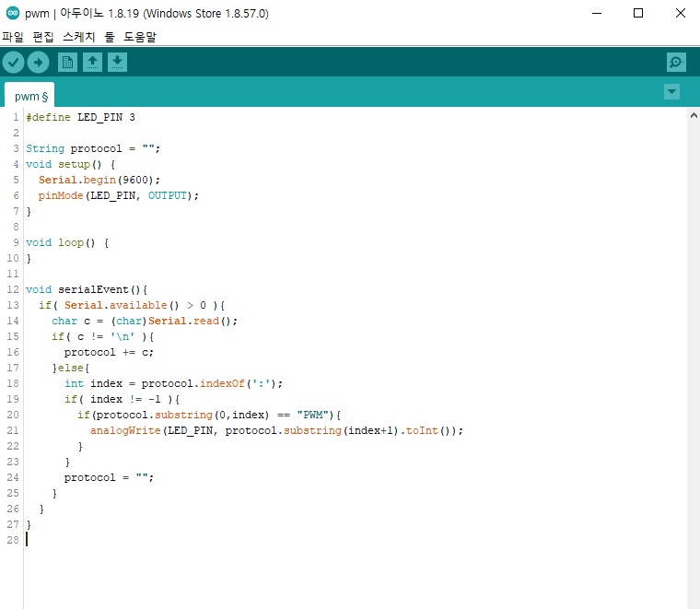Open the 스케치 menu
Screen dimensions: 700x609
click(79, 37)
